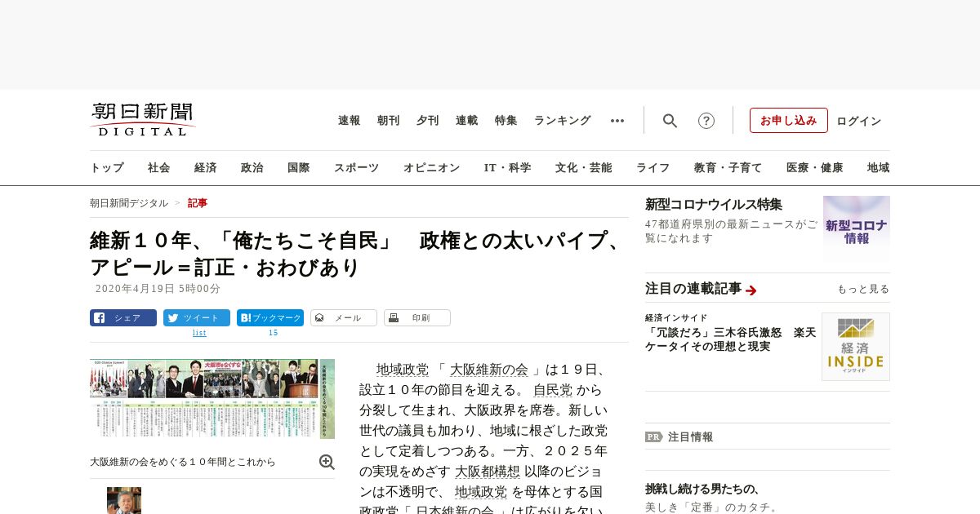
Task: Go to the 医療・健康 section tab
Action: (x=815, y=168)
